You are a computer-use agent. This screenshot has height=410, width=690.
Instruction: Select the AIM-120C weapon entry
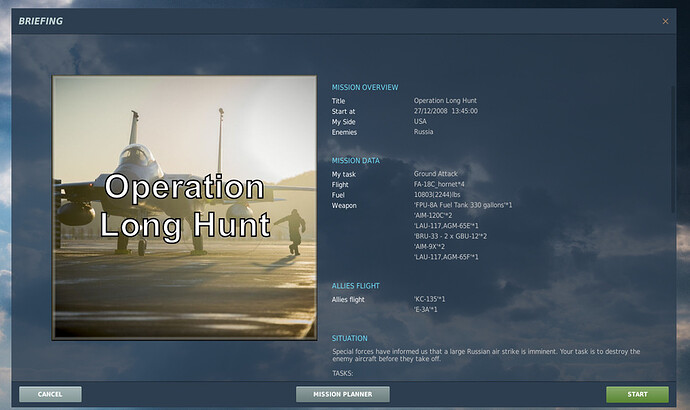(433, 215)
